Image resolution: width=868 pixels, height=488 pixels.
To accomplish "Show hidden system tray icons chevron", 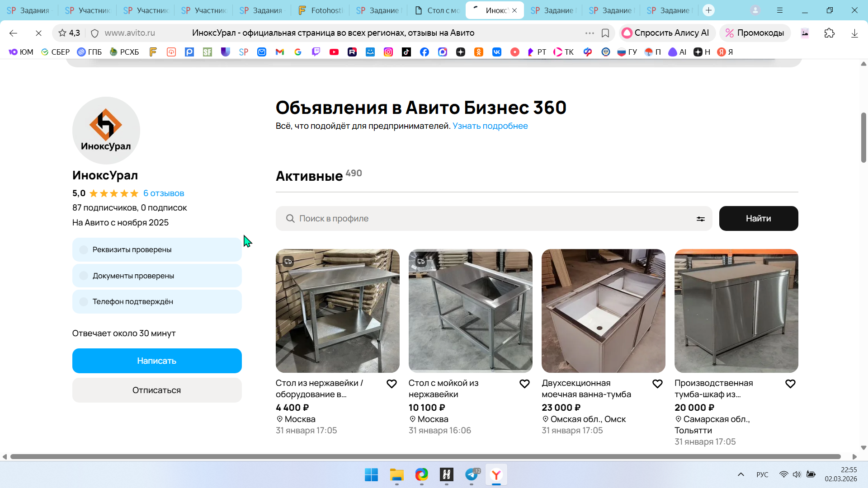I will click(x=741, y=474).
